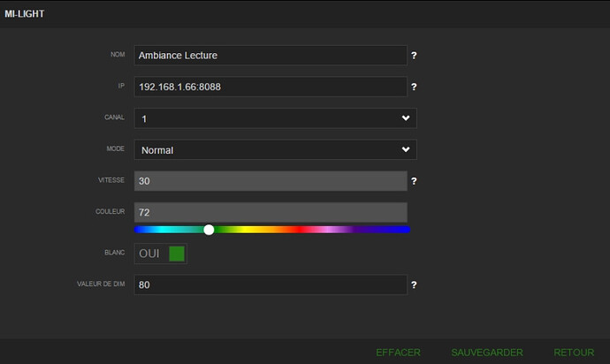The height and width of the screenshot is (364, 610).
Task: Click the Couleur field showing 72
Action: pos(270,213)
